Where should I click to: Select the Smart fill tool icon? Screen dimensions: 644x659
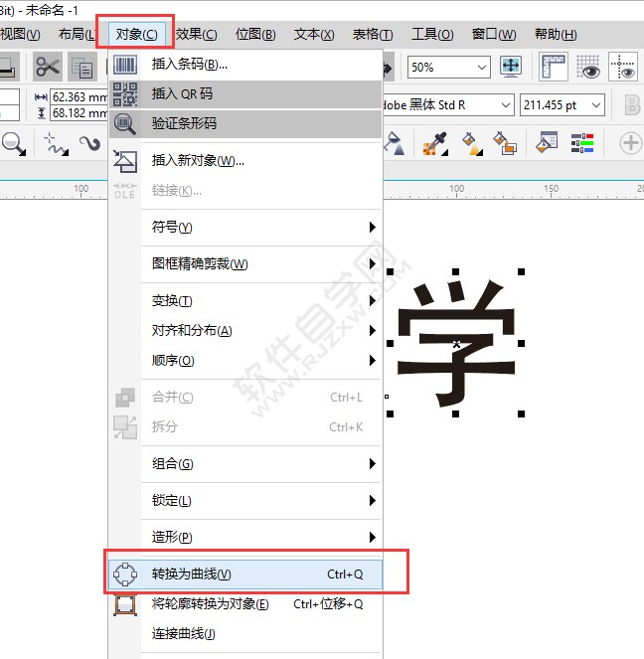(505, 143)
